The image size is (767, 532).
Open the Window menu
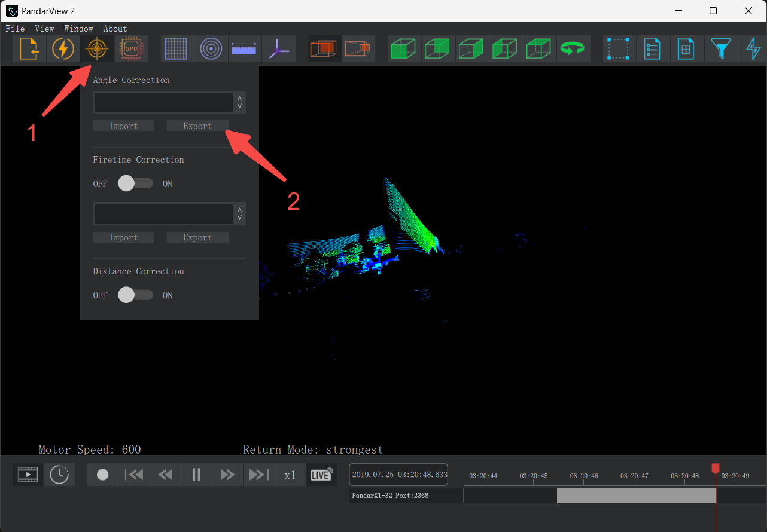tap(78, 29)
